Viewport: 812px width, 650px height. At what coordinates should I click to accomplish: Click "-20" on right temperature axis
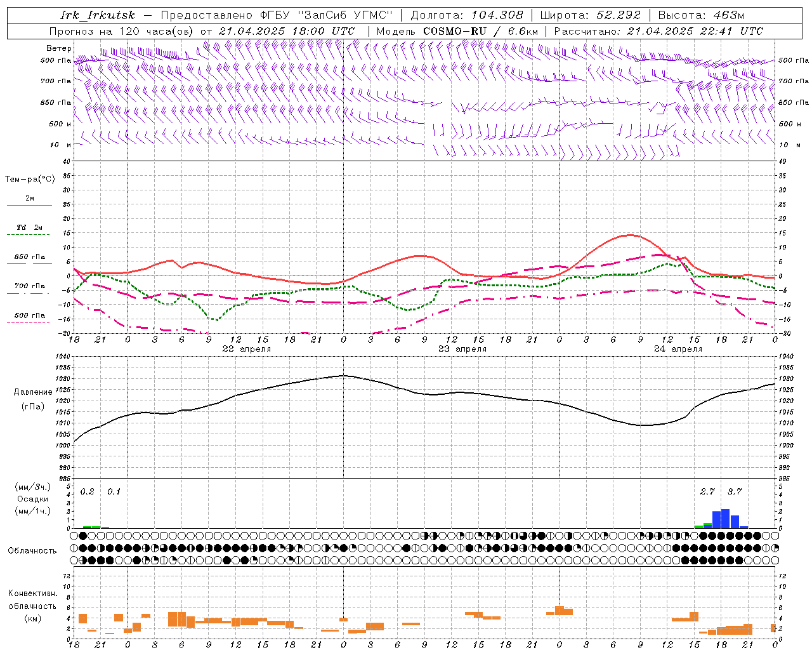[784, 333]
